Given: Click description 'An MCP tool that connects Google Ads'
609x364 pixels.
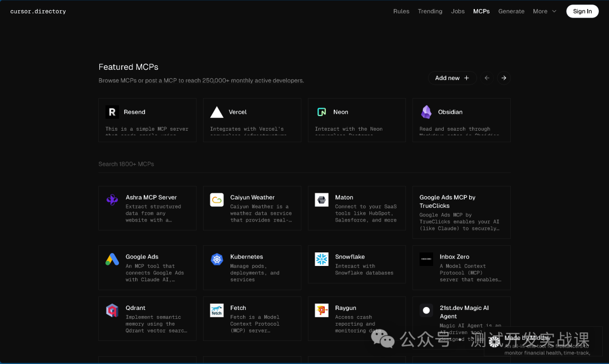Looking at the screenshot, I should pos(155,273).
